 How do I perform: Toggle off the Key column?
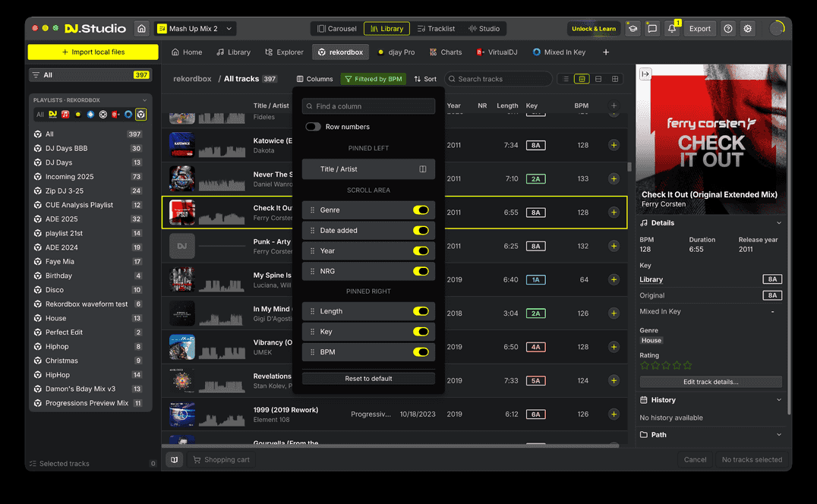pyautogui.click(x=421, y=331)
